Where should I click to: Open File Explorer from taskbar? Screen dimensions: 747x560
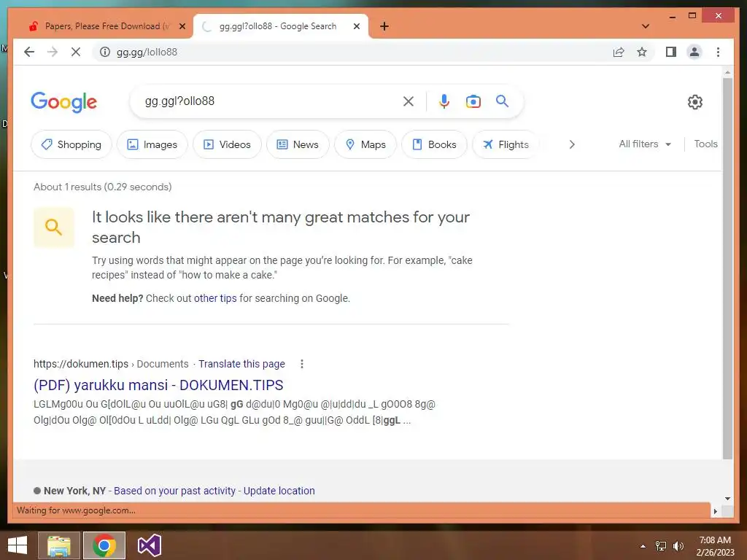[59, 545]
